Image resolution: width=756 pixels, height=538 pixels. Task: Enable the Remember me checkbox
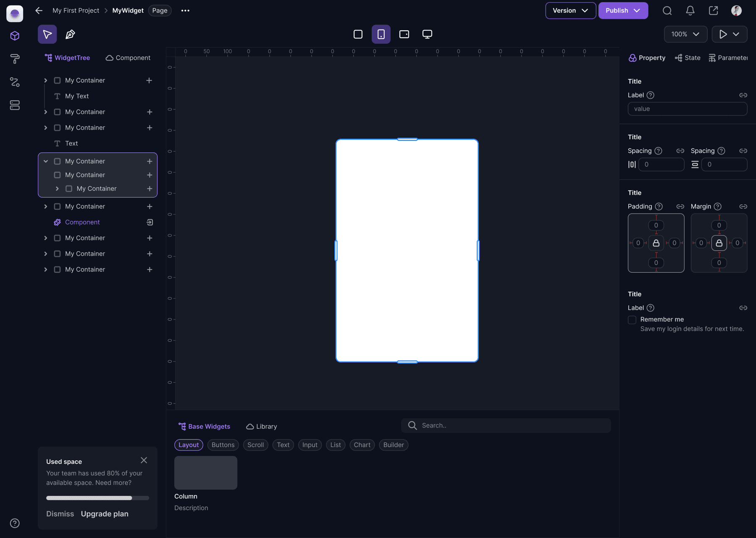632,320
